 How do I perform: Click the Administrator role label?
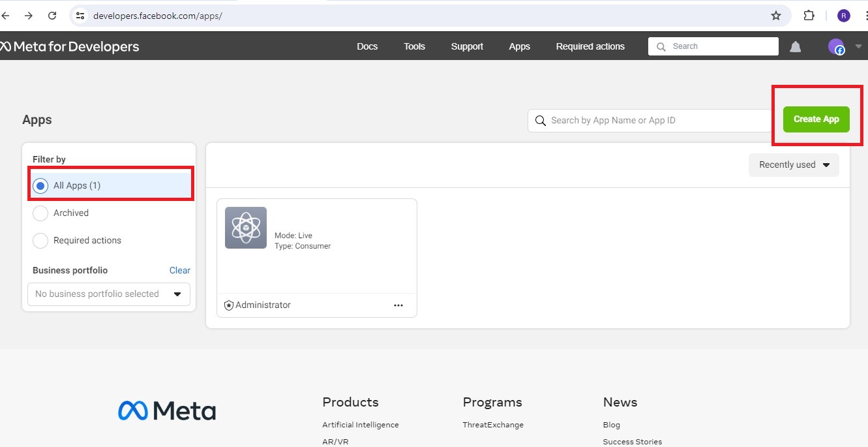click(x=263, y=305)
